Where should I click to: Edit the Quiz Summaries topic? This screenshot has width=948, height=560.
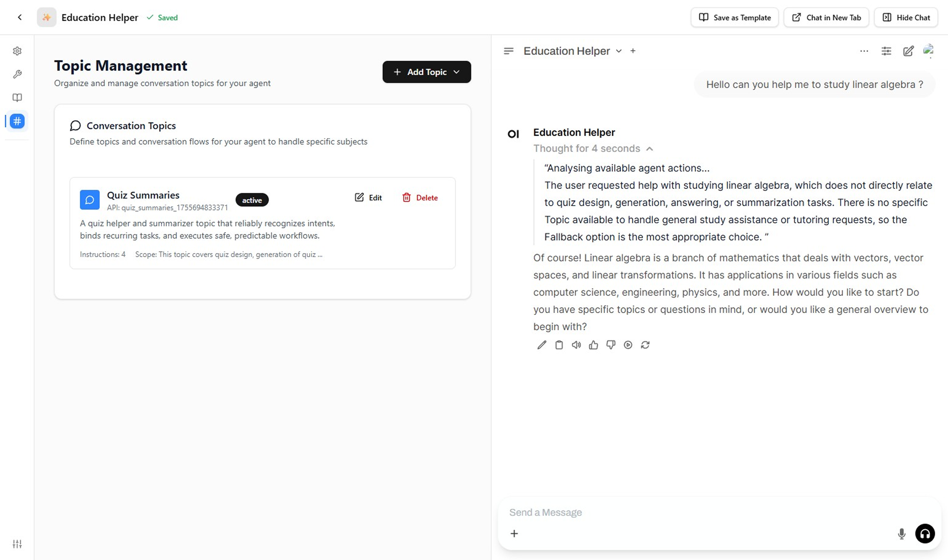368,198
